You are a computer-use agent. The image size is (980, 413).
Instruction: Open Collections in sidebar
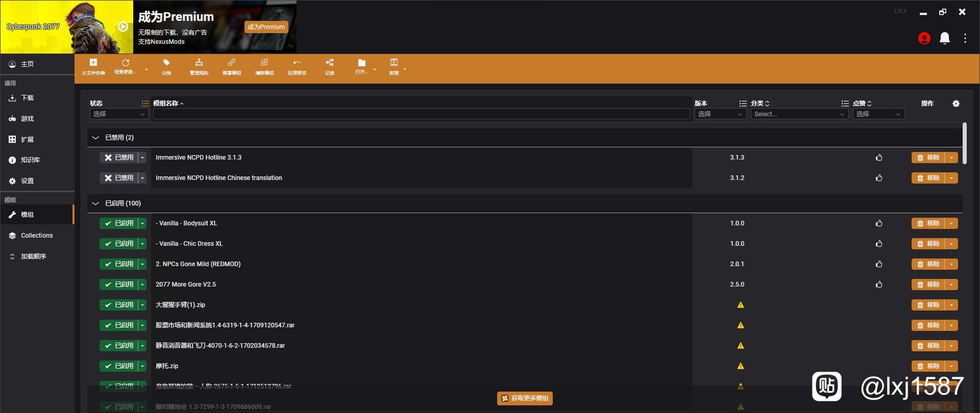click(x=37, y=236)
